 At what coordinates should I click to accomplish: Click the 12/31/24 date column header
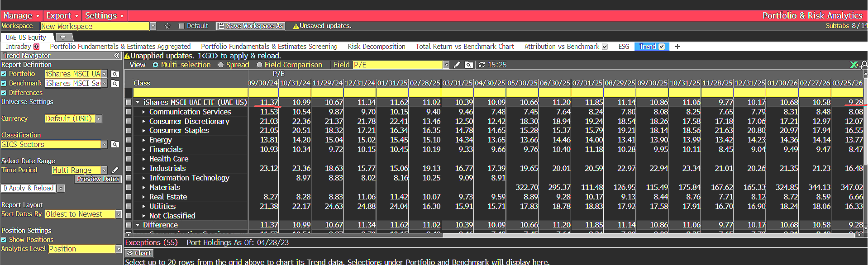tap(360, 83)
